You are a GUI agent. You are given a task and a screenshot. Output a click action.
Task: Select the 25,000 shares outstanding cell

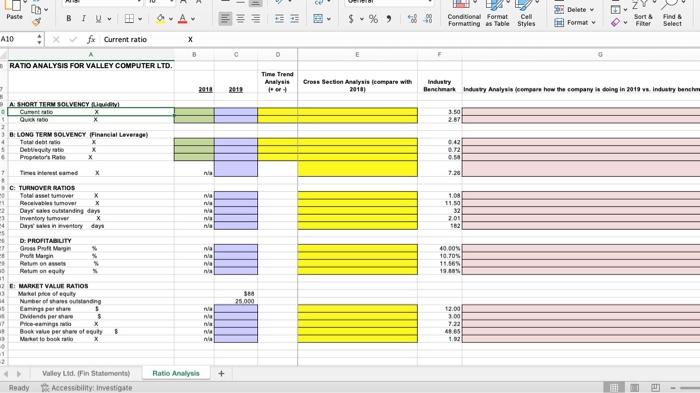pos(236,301)
